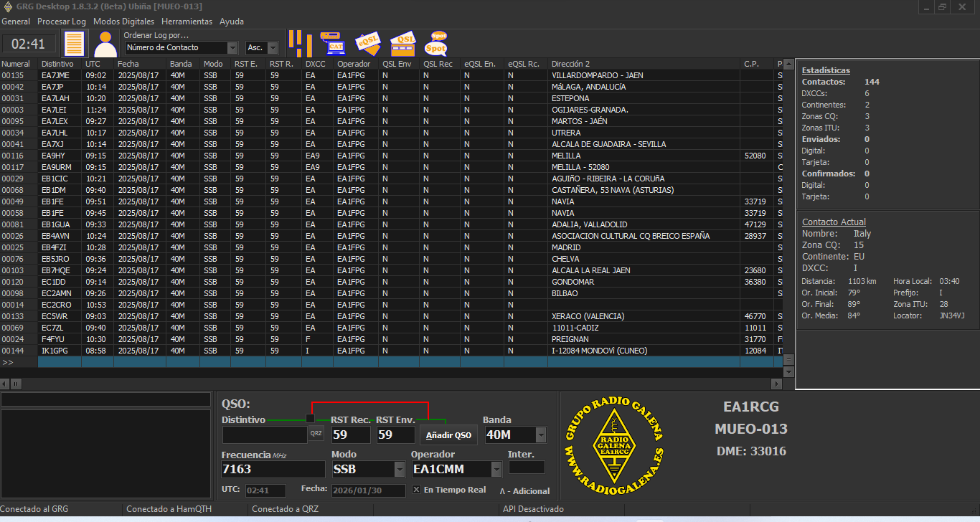Open the Número de Contacto sort dropdown

232,48
